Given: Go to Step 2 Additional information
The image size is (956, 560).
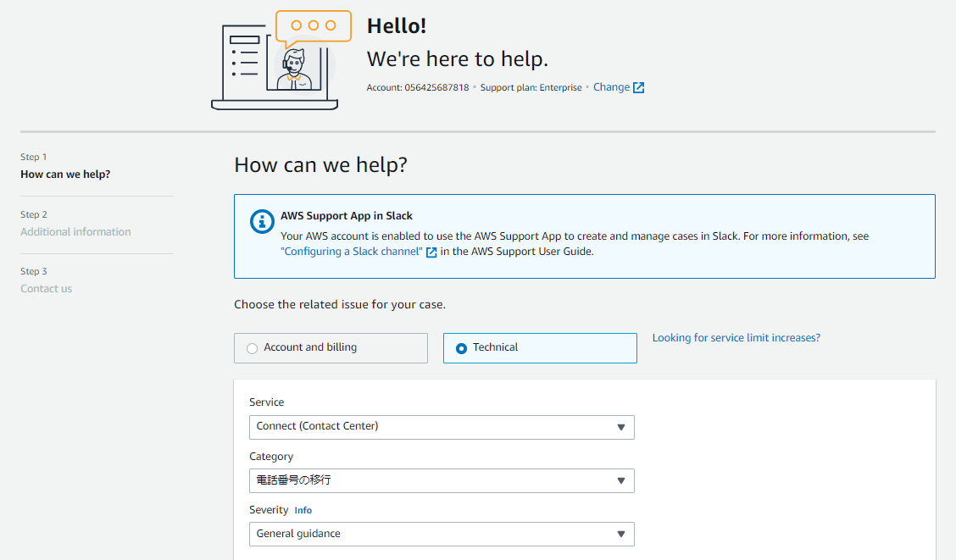Looking at the screenshot, I should pyautogui.click(x=75, y=231).
